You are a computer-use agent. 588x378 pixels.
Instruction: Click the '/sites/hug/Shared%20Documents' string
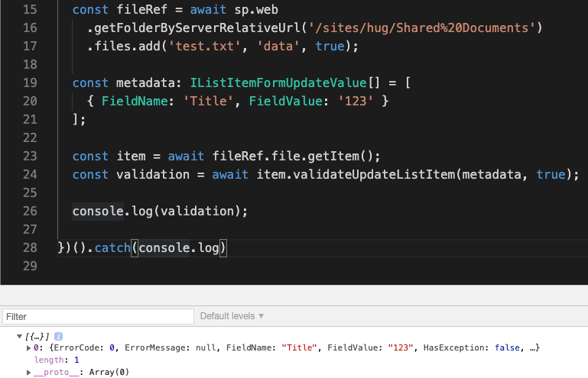(421, 27)
